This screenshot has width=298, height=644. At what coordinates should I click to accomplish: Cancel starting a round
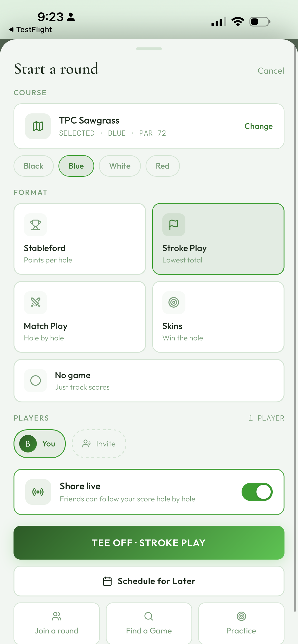point(271,71)
